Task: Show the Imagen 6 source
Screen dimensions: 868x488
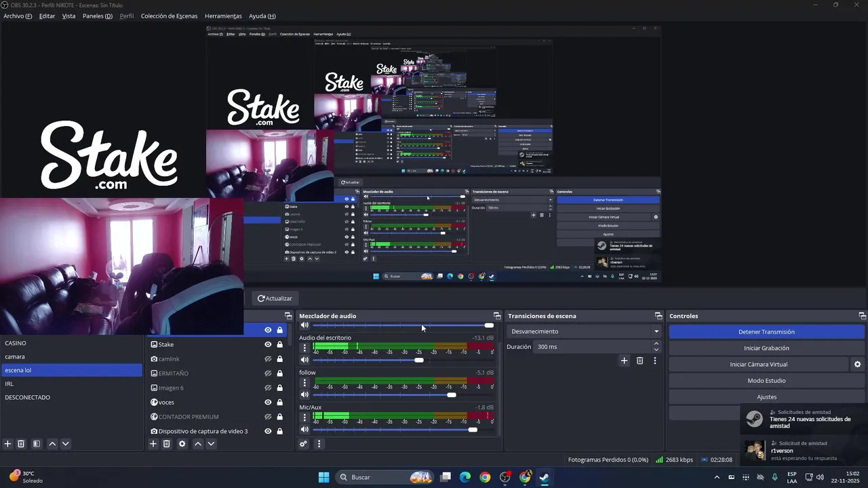Action: click(x=268, y=388)
